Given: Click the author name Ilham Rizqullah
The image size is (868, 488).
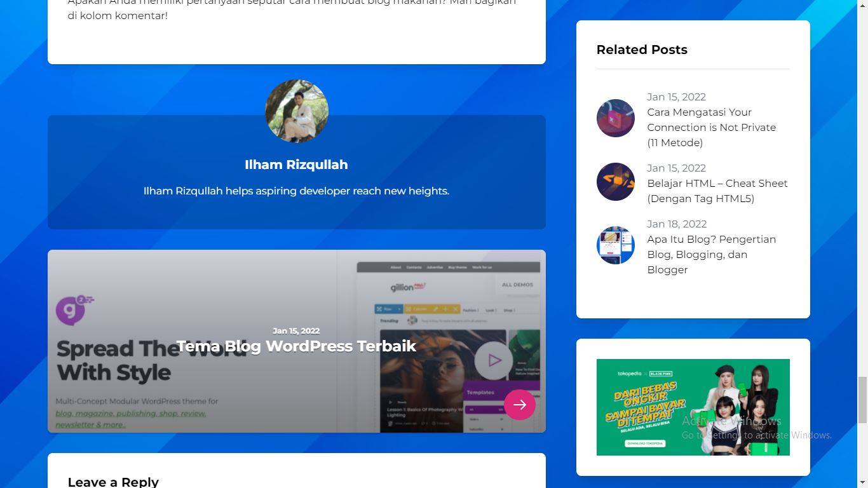Looking at the screenshot, I should (x=296, y=165).
